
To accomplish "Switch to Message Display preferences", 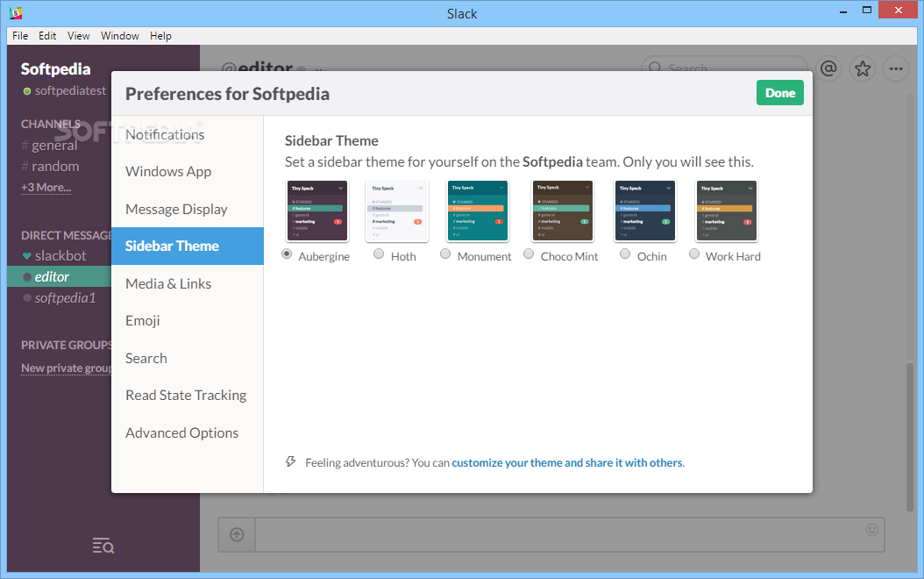I will click(x=188, y=210).
